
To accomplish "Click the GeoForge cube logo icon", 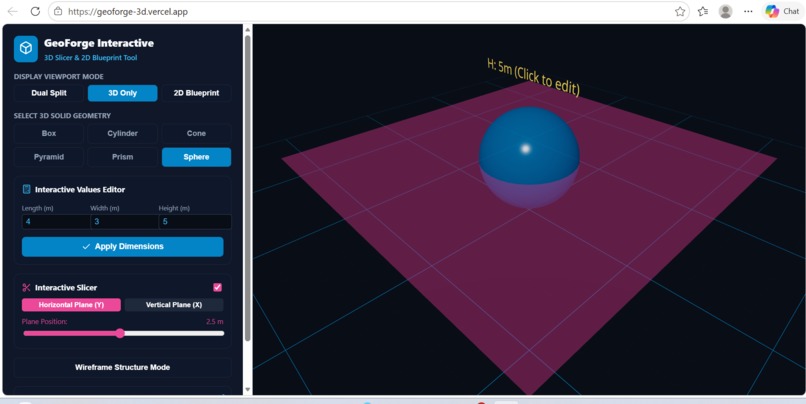I will pos(26,49).
